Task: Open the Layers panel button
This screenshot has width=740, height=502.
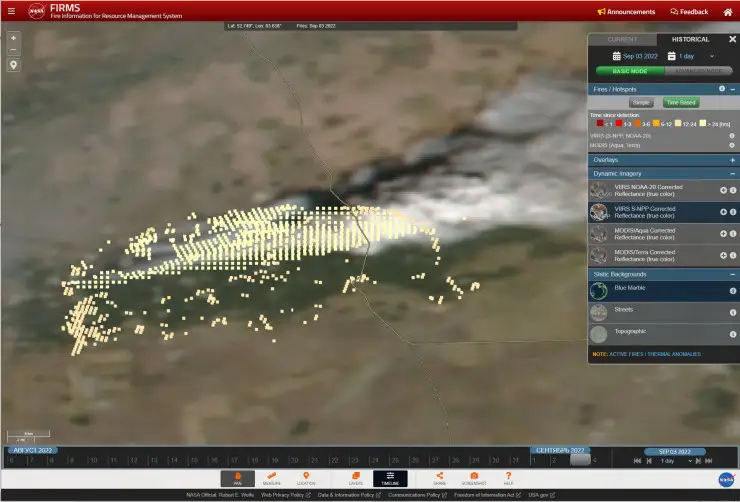Action: click(356, 479)
